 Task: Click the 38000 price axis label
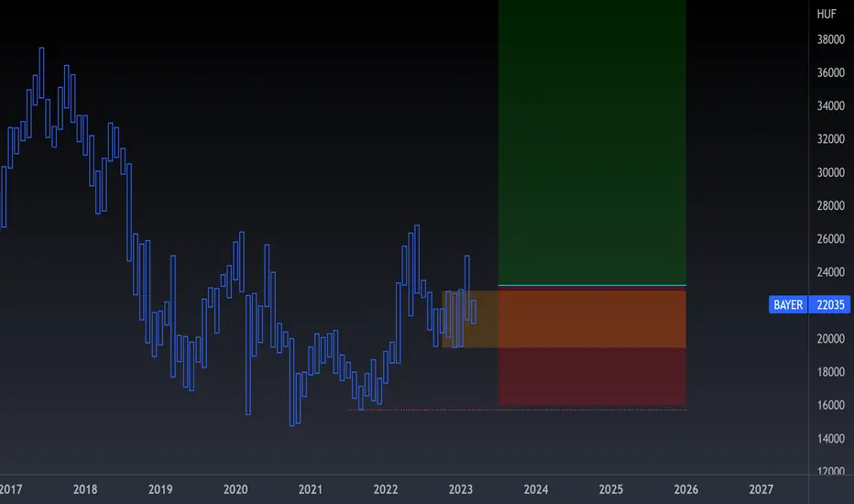pos(830,39)
